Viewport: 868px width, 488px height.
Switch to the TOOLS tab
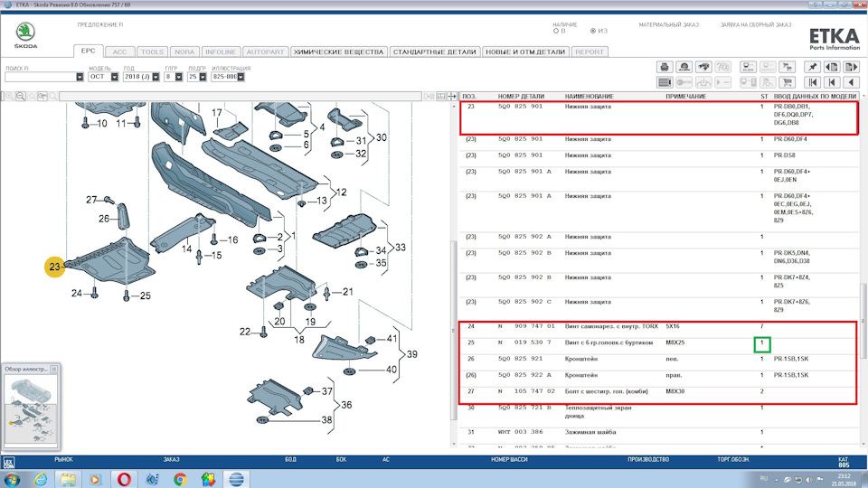click(152, 52)
